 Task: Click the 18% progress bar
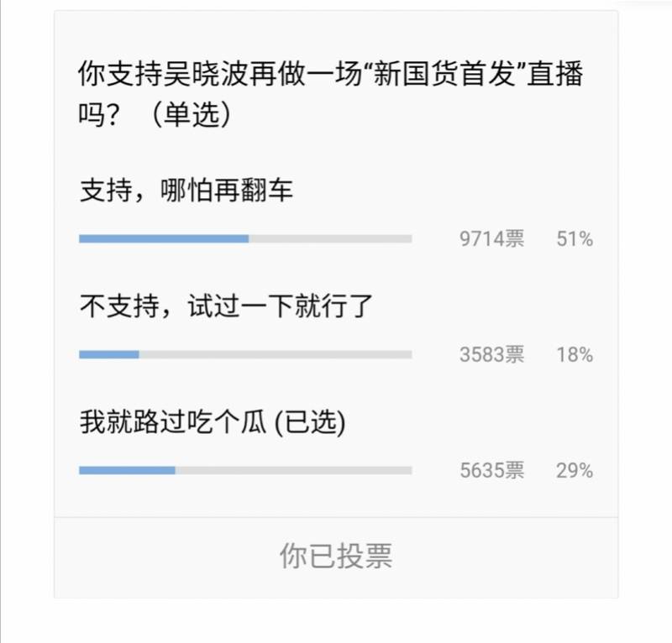pyautogui.click(x=245, y=355)
